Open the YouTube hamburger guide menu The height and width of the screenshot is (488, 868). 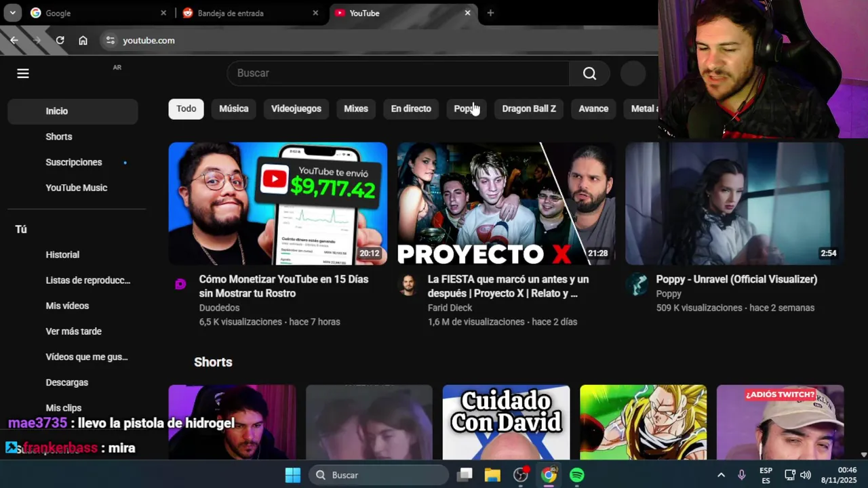coord(23,73)
